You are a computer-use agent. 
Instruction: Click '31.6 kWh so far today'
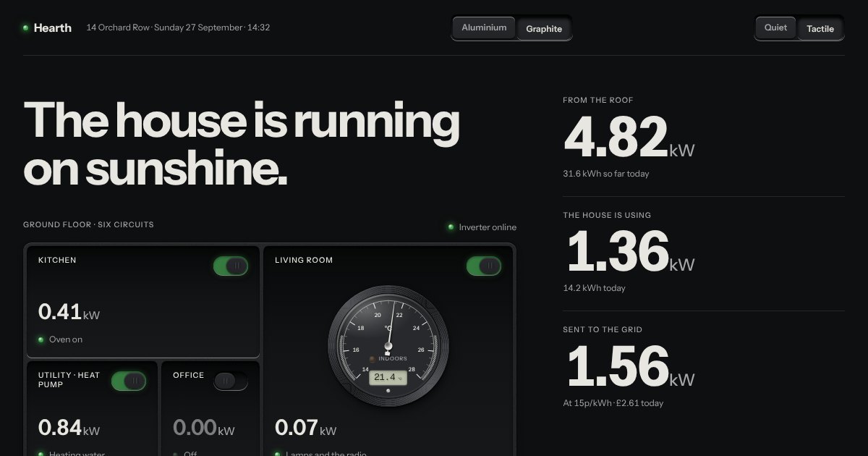(606, 174)
